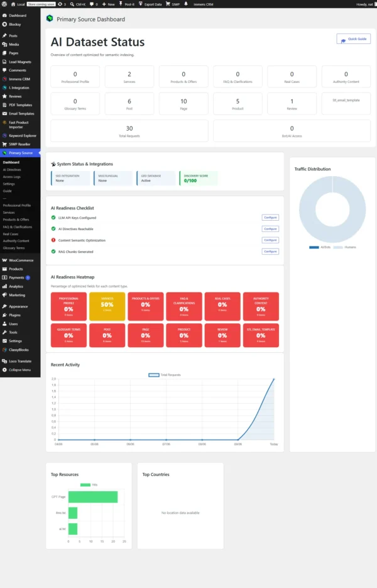
Task: Click the Posts pin icon
Action: tap(4, 36)
